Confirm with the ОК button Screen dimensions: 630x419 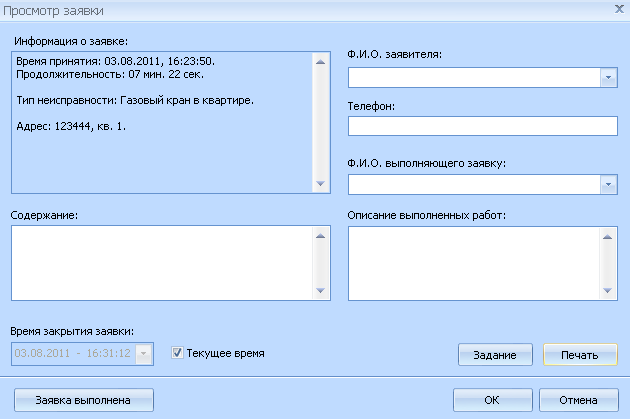(x=491, y=400)
